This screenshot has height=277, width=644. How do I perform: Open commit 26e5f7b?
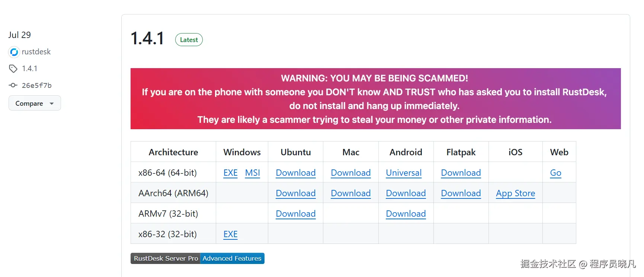click(x=36, y=85)
